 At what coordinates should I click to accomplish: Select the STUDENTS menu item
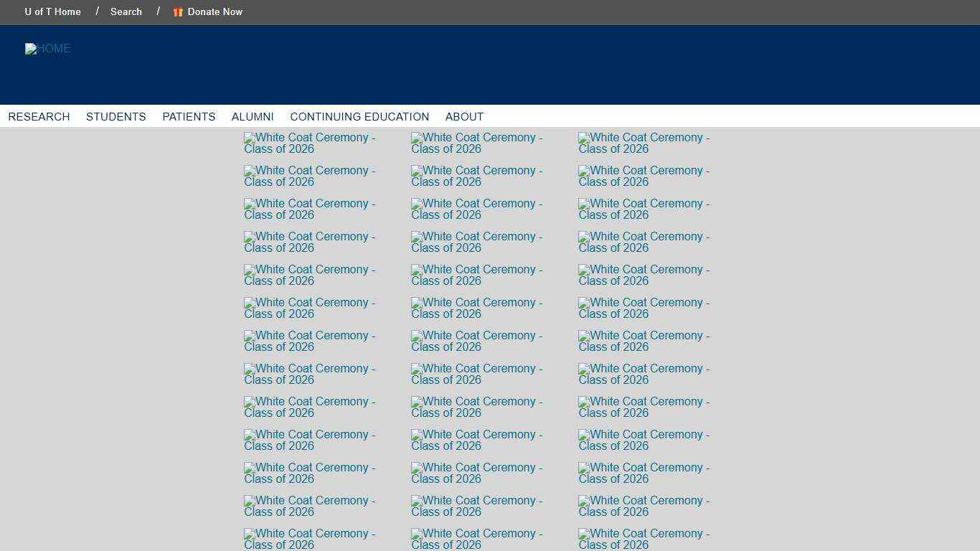click(116, 117)
